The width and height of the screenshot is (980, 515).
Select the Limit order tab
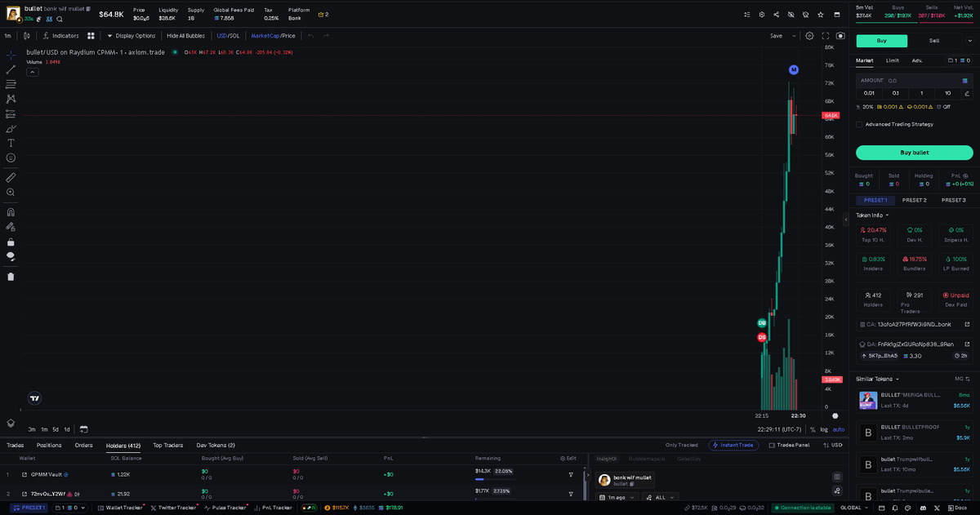pos(893,60)
